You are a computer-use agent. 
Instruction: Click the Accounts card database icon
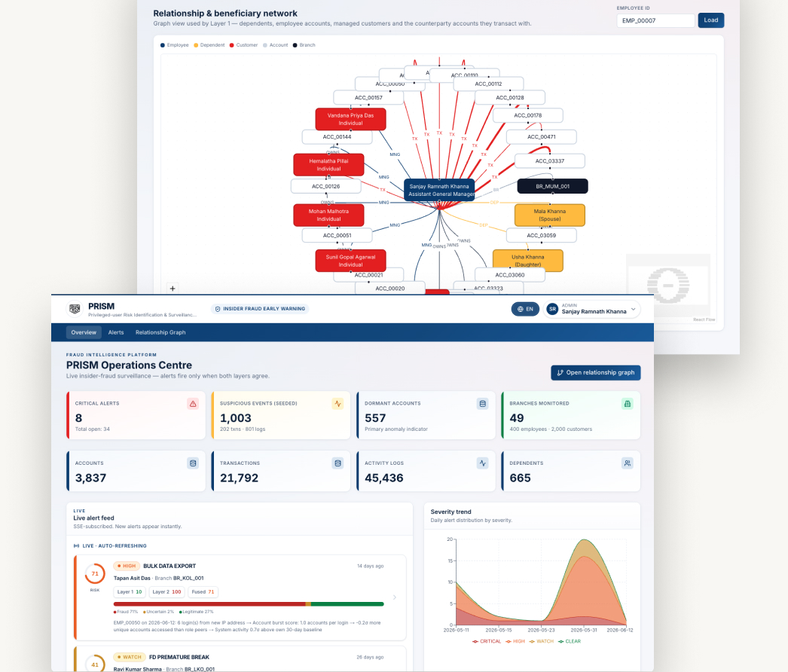tap(193, 463)
